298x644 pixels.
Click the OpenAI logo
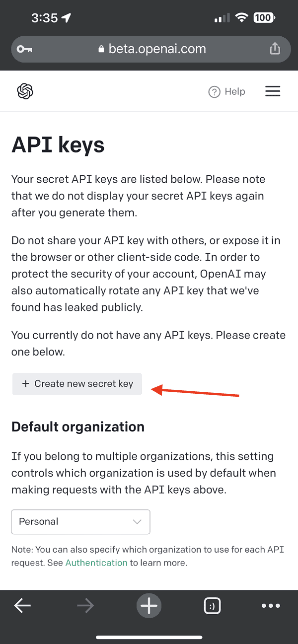pos(25,91)
